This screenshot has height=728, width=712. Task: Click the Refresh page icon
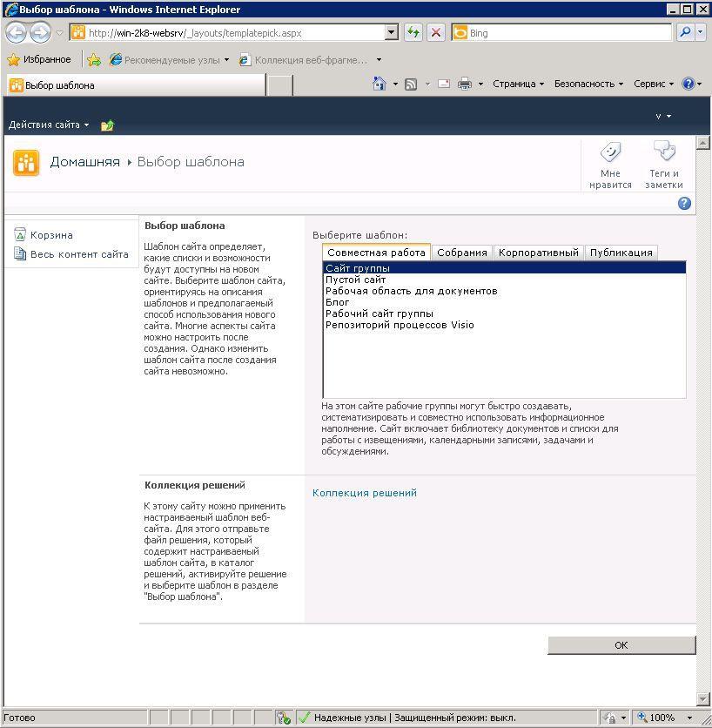(x=413, y=33)
